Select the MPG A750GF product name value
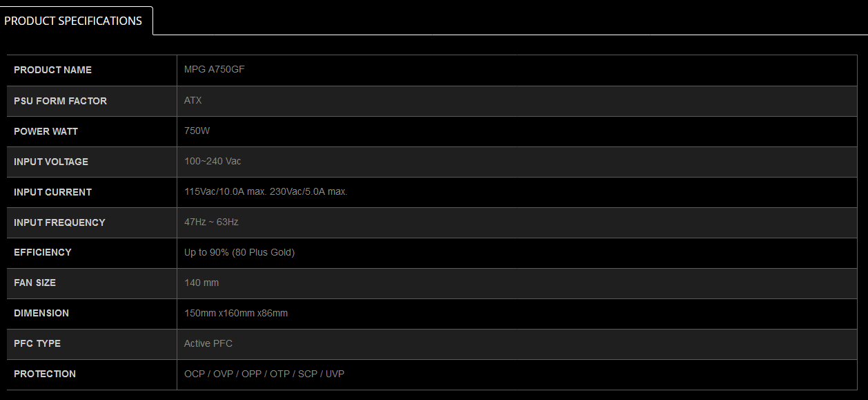This screenshot has width=868, height=400. coord(214,70)
